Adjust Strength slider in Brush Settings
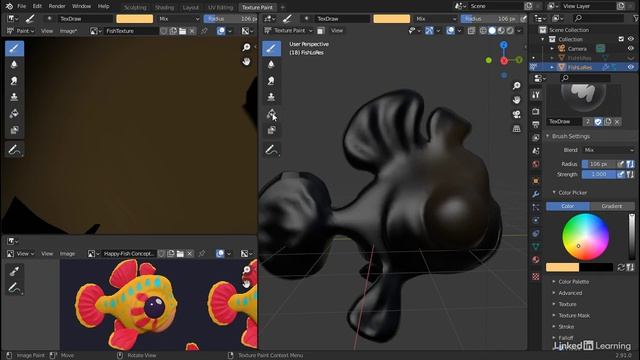The height and width of the screenshot is (360, 640). click(x=599, y=174)
